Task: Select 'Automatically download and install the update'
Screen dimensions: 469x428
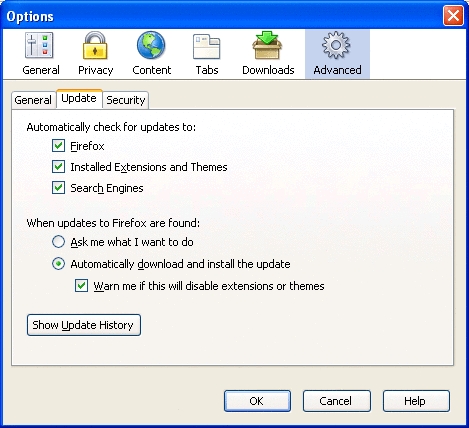Action: coord(58,264)
